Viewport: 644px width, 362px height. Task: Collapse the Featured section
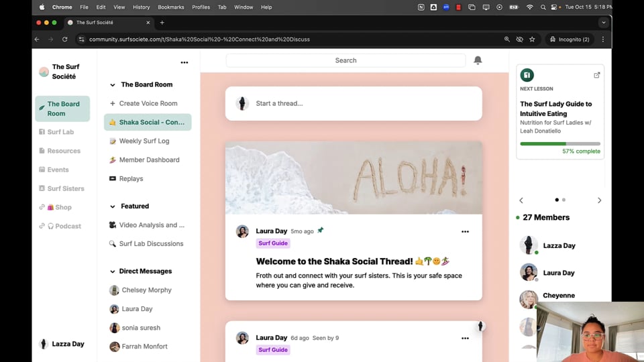(113, 206)
